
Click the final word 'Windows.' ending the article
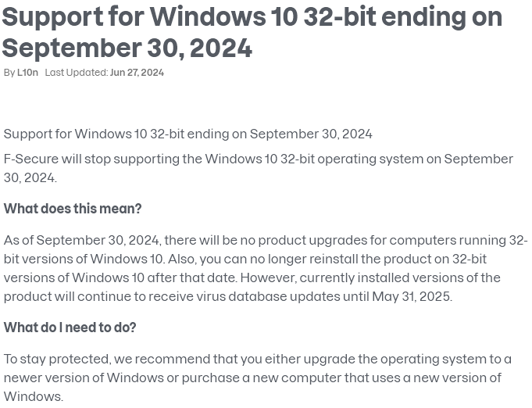[34, 396]
